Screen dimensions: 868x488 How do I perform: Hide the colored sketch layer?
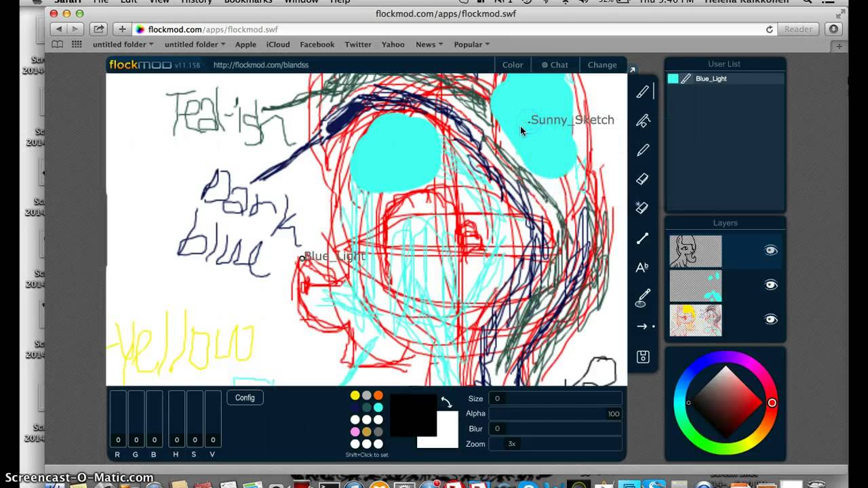tap(771, 319)
